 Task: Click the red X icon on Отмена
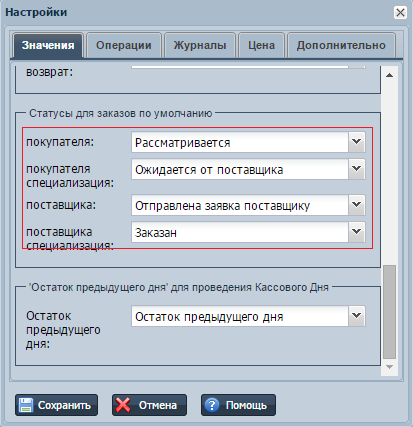(x=123, y=405)
